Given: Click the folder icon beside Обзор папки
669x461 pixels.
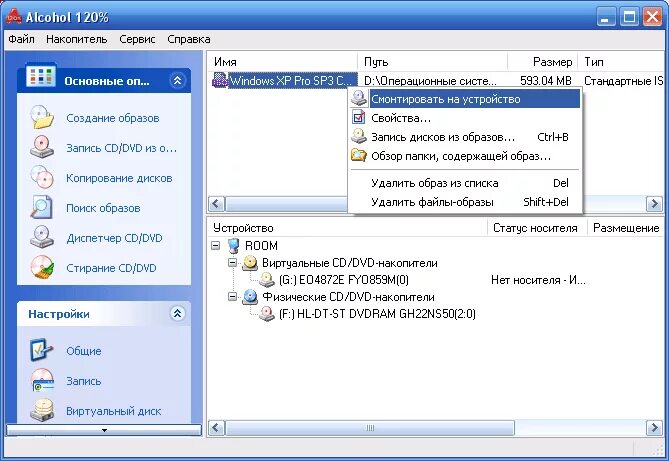Looking at the screenshot, I should [359, 155].
